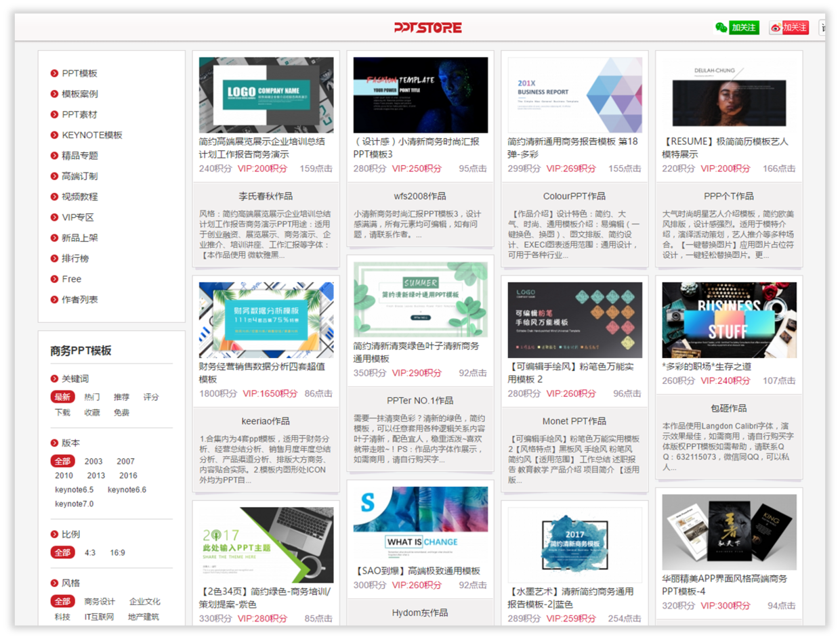Click the PPTSTORE logo
This screenshot has height=639, width=840.
pos(428,27)
